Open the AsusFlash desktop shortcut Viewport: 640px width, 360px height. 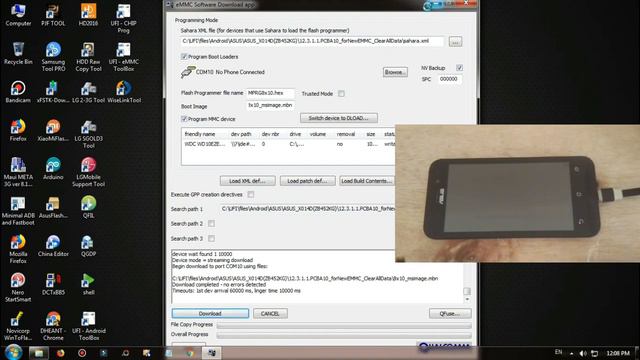(x=53, y=207)
